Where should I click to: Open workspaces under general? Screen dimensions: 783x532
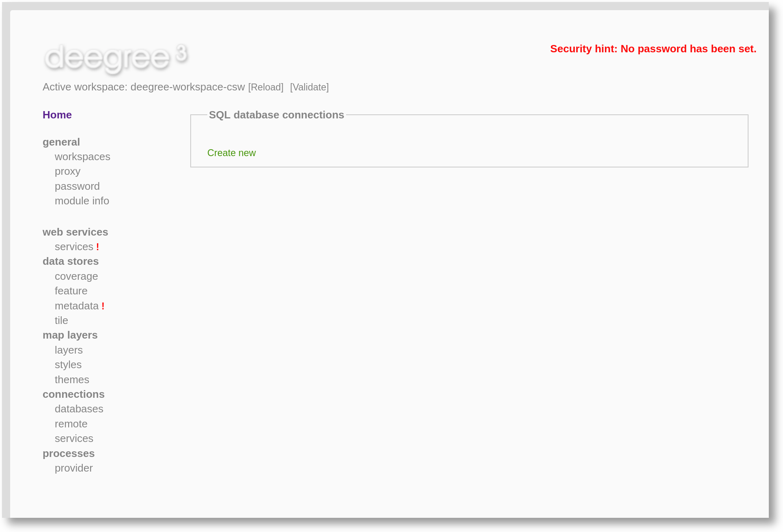[x=82, y=157]
